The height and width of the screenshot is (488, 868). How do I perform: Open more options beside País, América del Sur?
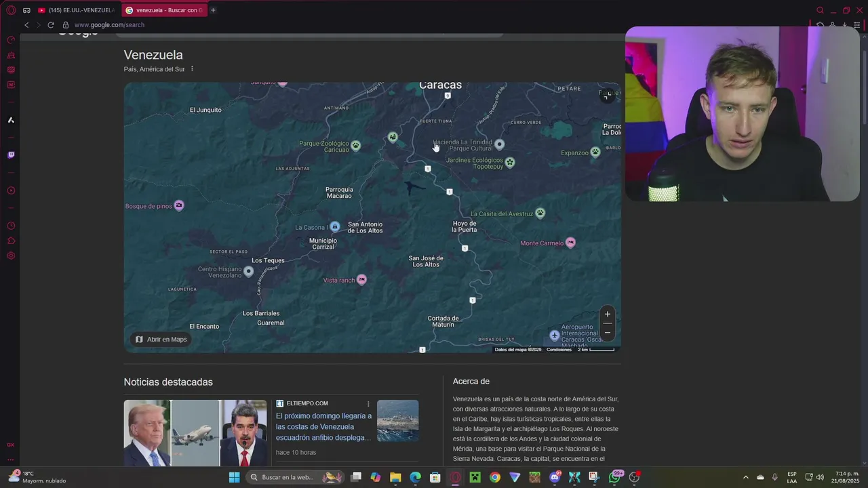point(192,68)
